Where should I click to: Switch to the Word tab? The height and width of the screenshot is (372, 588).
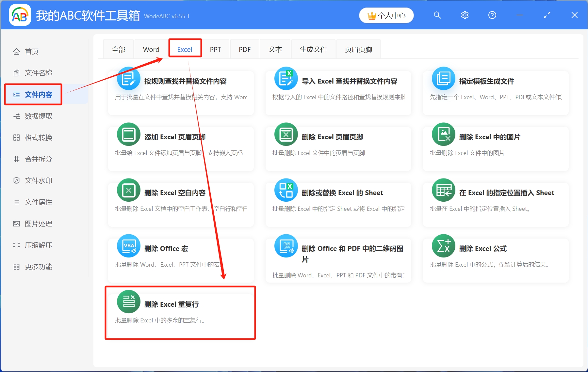(151, 49)
